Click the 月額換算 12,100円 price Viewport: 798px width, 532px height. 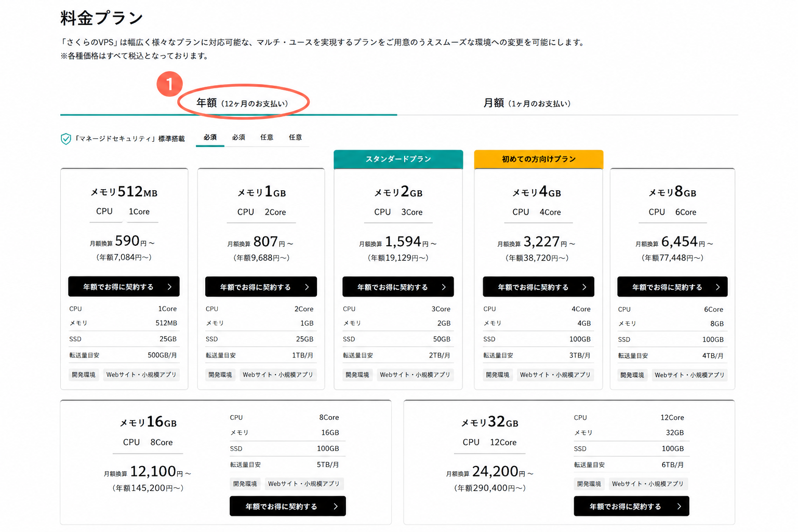(x=148, y=472)
